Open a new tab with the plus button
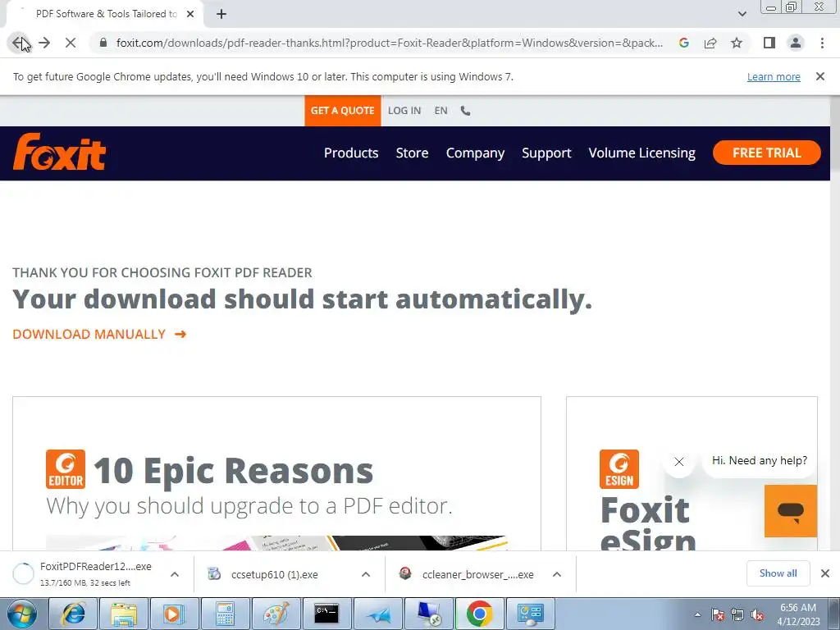This screenshot has width=840, height=630. [x=221, y=14]
